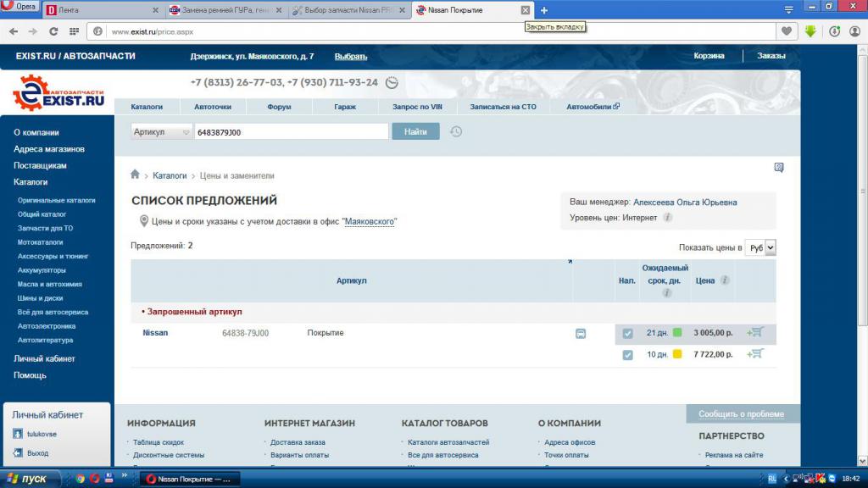Open the Корзина cart link
This screenshot has height=488, width=868.
tap(709, 56)
